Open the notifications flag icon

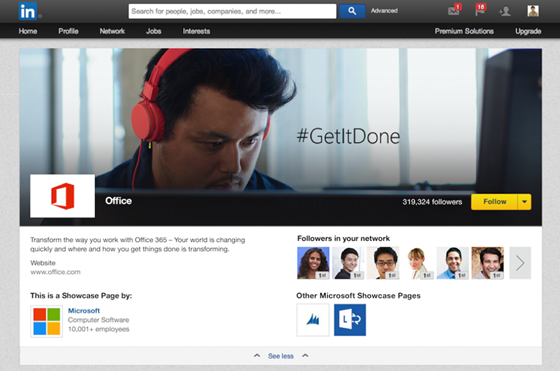(480, 10)
